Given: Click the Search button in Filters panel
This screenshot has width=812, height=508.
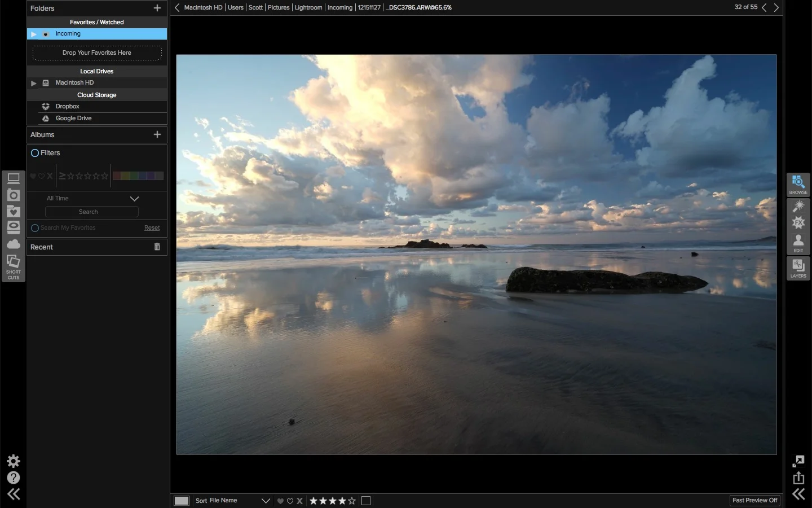Looking at the screenshot, I should tap(91, 212).
